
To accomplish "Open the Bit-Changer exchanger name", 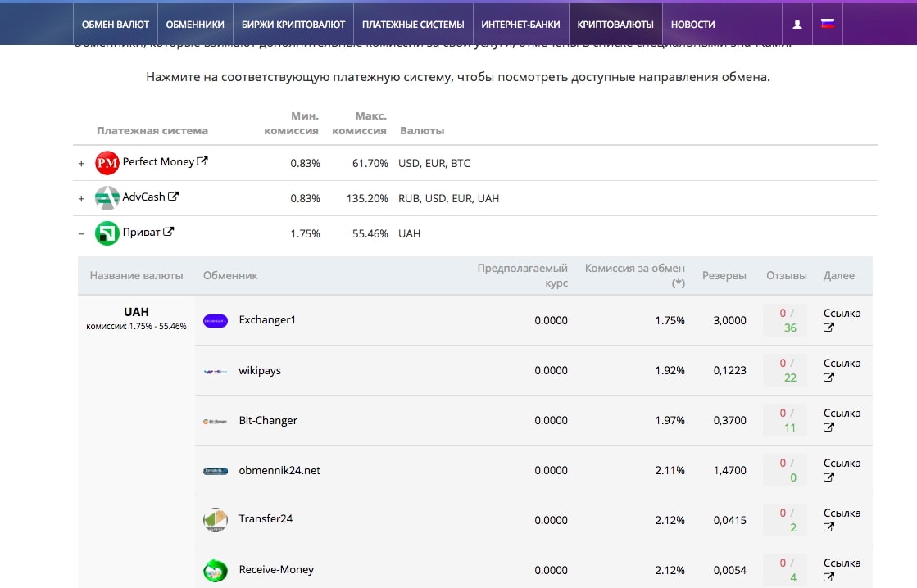I will [268, 420].
